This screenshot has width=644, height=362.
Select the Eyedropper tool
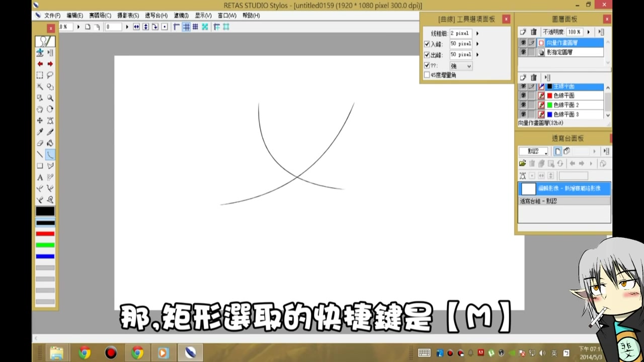point(40,132)
